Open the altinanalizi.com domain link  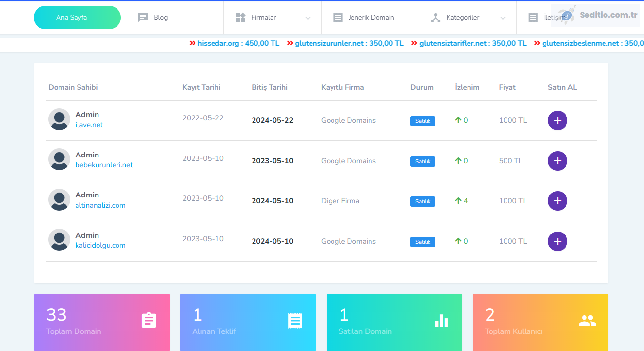pos(100,205)
